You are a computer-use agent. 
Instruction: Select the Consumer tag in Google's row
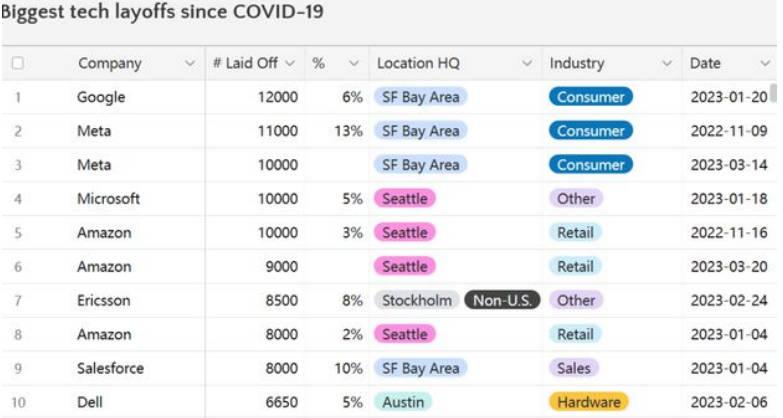coord(590,97)
